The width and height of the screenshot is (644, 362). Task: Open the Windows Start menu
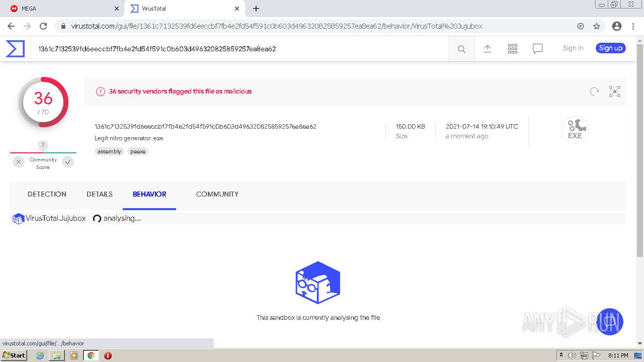pos(14,355)
